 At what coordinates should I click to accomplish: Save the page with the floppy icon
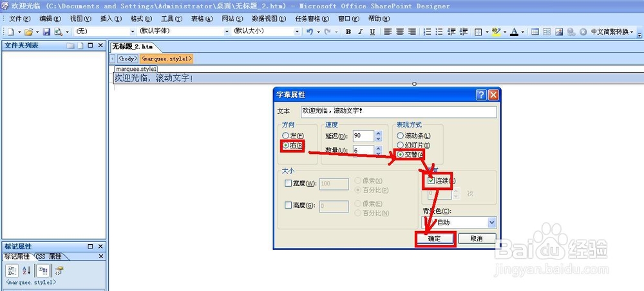point(46,32)
